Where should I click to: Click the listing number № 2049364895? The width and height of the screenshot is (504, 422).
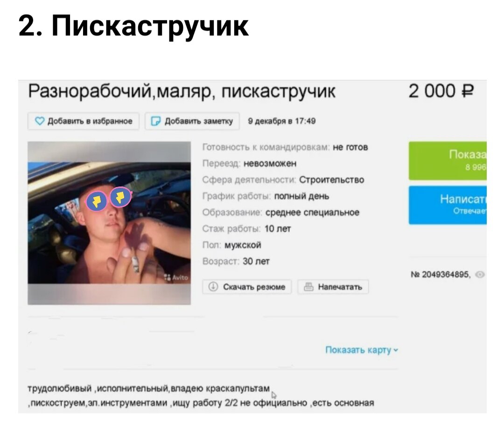[x=441, y=275]
